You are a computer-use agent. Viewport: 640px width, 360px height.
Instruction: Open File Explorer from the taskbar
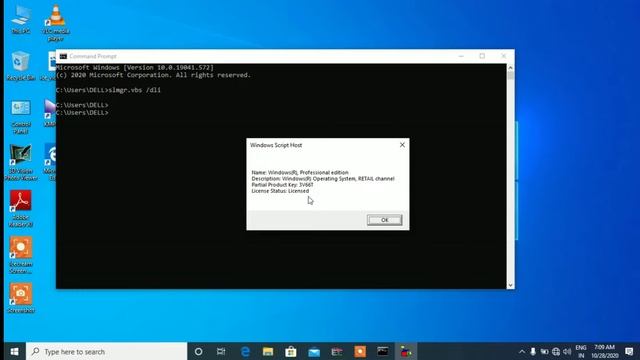(268, 351)
